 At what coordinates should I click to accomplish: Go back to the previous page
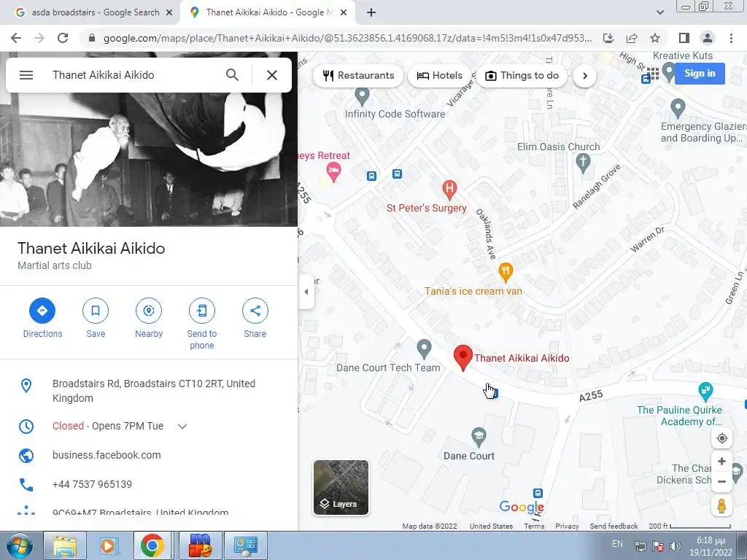[16, 38]
